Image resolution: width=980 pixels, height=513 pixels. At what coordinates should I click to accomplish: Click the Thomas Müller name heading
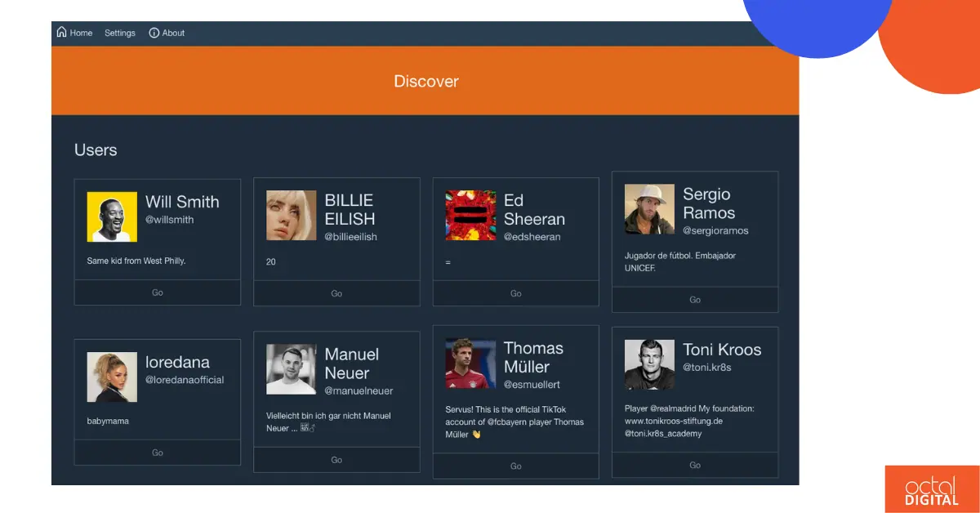click(533, 358)
